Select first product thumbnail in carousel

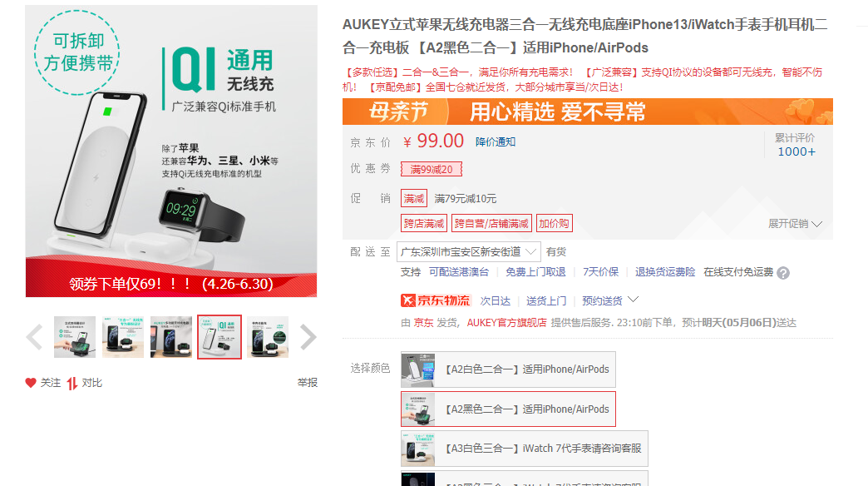point(75,337)
